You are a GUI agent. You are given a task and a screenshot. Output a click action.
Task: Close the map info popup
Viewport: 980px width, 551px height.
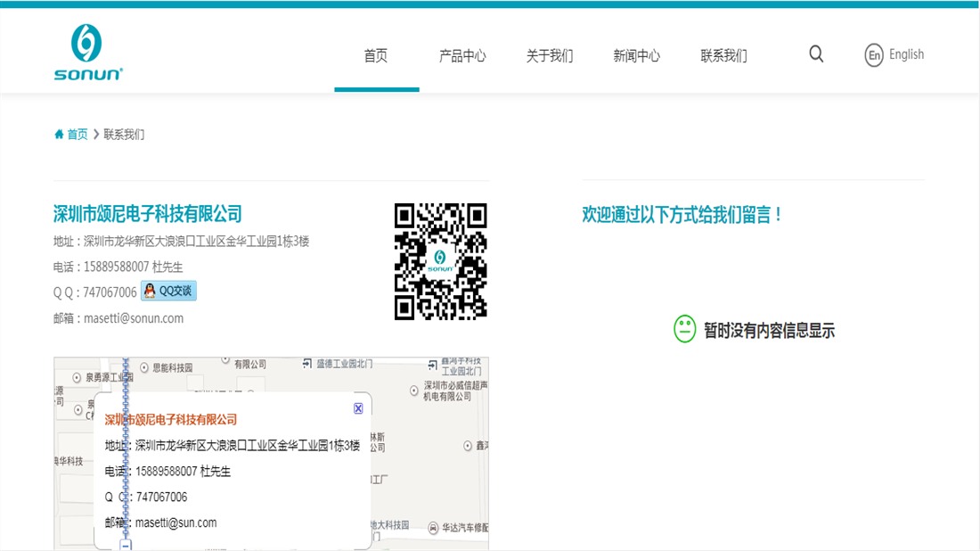(x=358, y=408)
